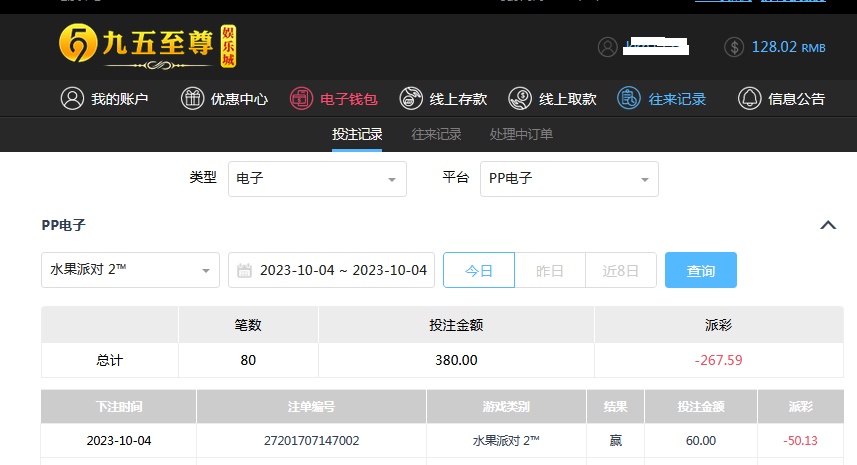Click the 我的账户 person icon
The height and width of the screenshot is (465, 857).
[72, 99]
